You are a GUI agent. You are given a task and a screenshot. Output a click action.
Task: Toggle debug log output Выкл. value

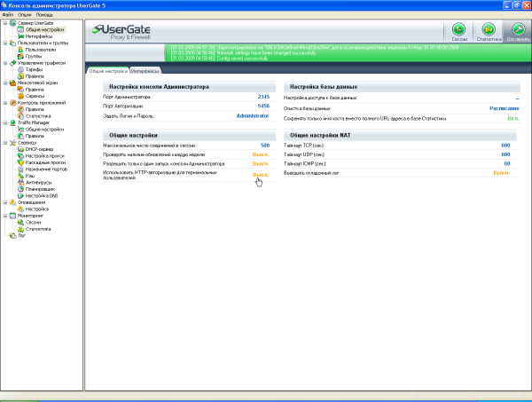click(x=502, y=173)
